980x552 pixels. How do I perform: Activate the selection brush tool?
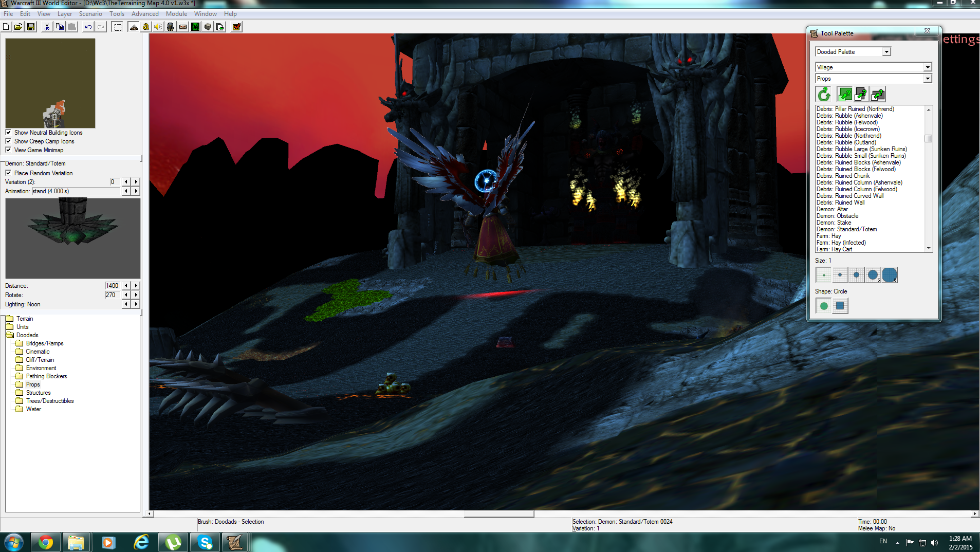pyautogui.click(x=118, y=27)
